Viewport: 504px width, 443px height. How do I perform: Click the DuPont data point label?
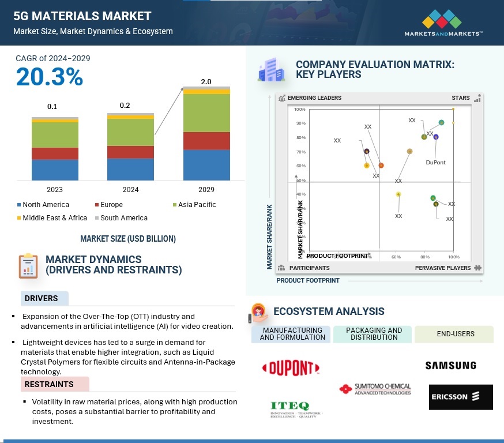point(435,163)
